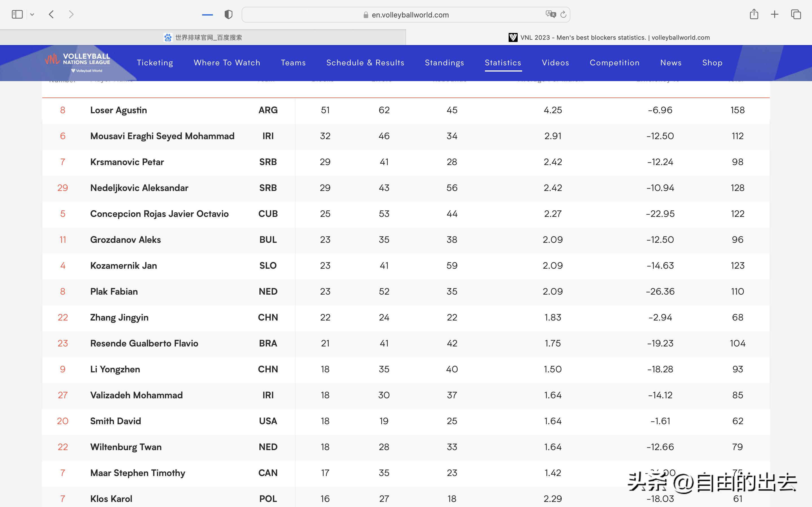Open the Ticketing menu item

click(x=155, y=63)
